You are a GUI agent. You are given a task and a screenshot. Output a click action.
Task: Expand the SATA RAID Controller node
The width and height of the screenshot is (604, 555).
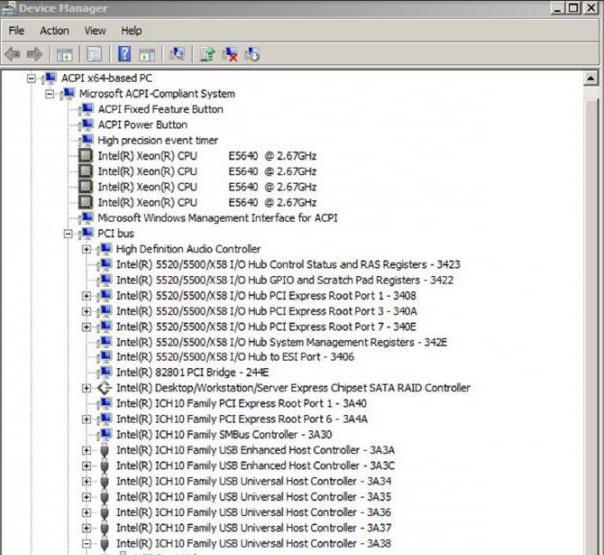[86, 388]
